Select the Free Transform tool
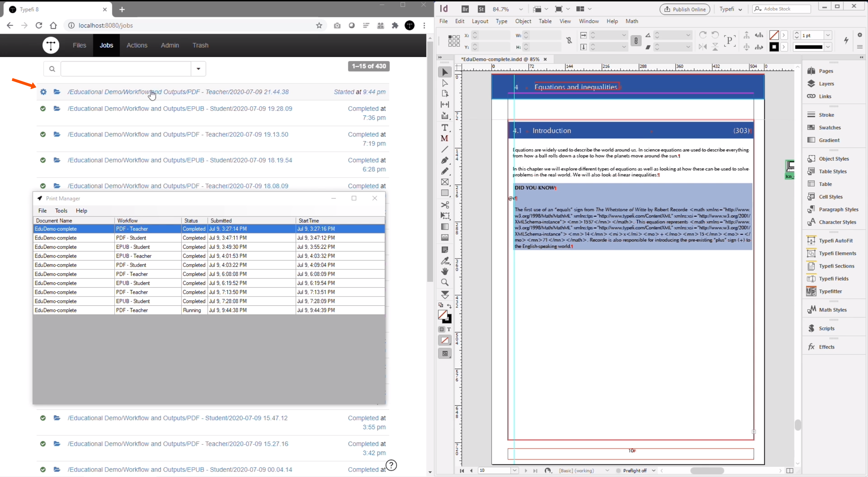868x477 pixels. click(445, 216)
